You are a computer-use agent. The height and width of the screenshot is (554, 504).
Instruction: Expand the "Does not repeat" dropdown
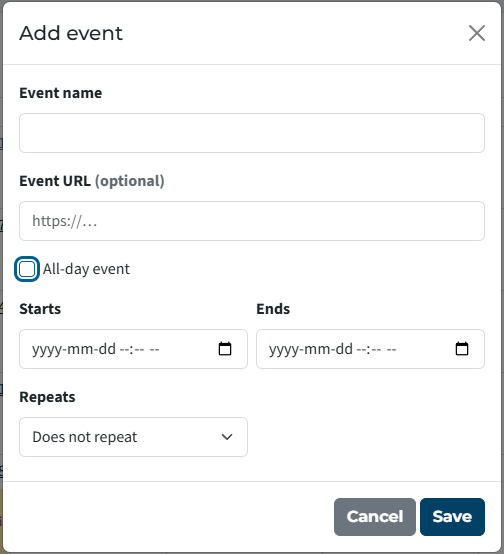coord(133,437)
